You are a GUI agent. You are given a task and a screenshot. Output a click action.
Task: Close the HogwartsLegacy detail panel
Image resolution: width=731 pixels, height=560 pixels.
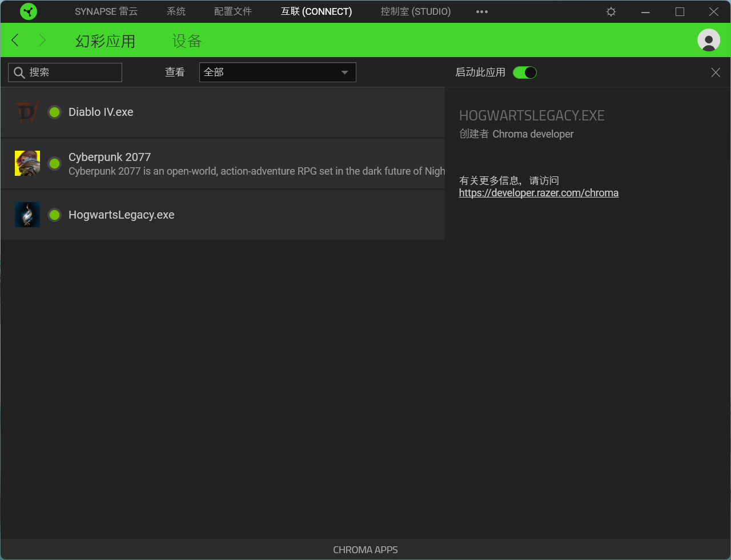tap(716, 72)
